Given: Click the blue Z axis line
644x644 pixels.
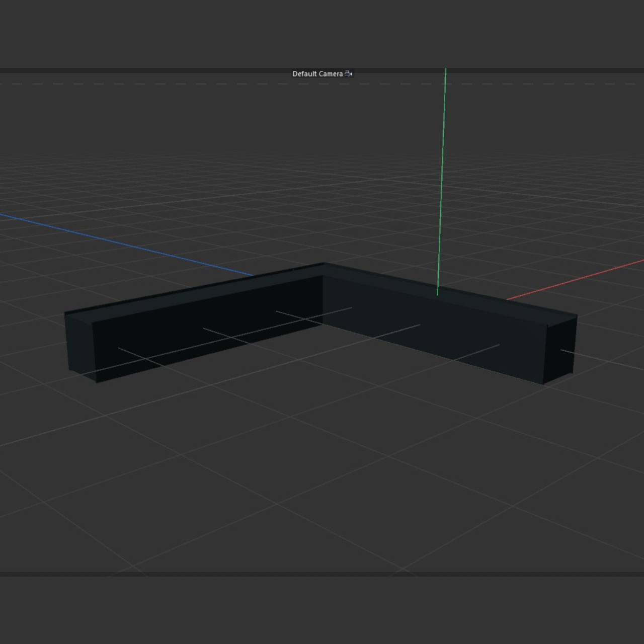Looking at the screenshot, I should (x=126, y=245).
